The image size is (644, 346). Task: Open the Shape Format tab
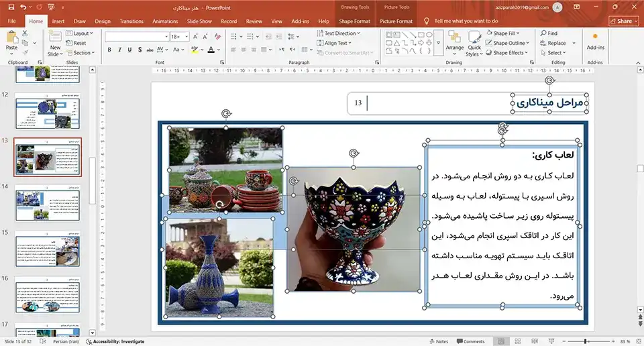point(354,21)
